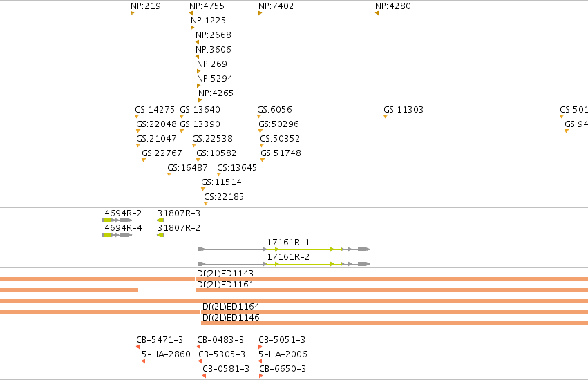This screenshot has width=588, height=380.
Task: Select the NP:4755 insertion label
Action: tap(207, 6)
